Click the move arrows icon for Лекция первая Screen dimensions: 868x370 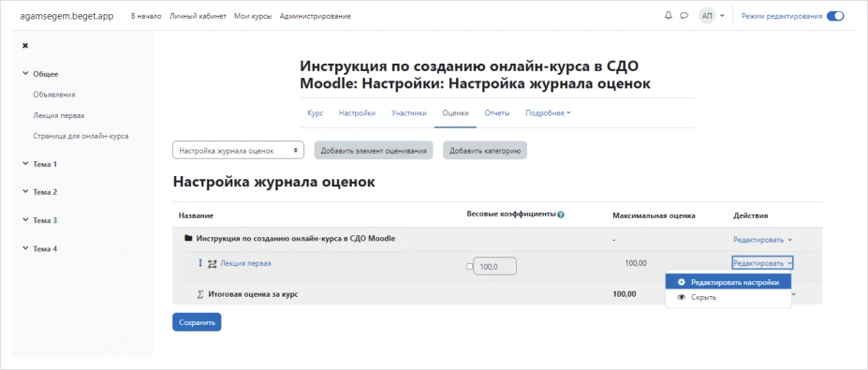[200, 263]
